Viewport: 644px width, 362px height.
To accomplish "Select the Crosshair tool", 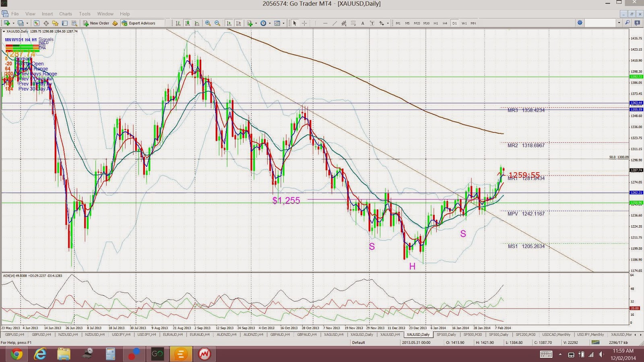I will click(304, 23).
